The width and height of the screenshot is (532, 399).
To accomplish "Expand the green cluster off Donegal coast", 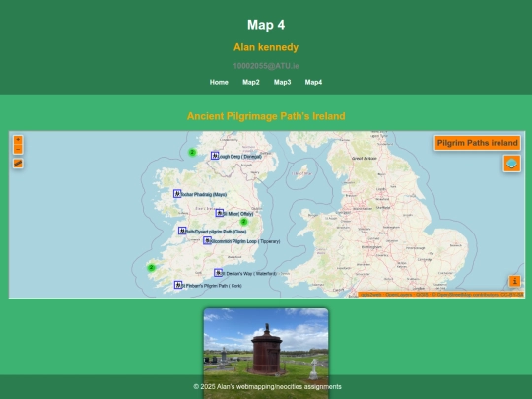I will point(192,152).
